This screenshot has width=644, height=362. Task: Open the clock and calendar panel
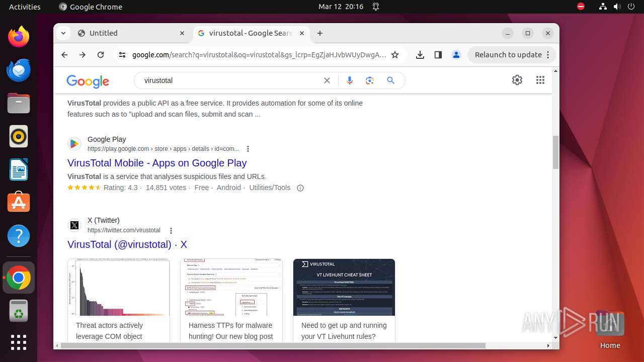pos(341,7)
